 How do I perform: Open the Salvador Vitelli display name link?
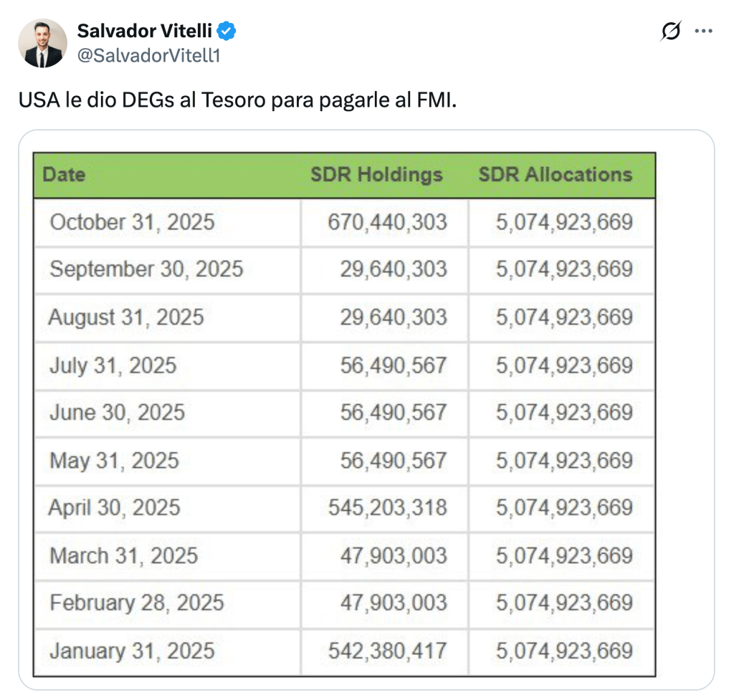(x=144, y=31)
